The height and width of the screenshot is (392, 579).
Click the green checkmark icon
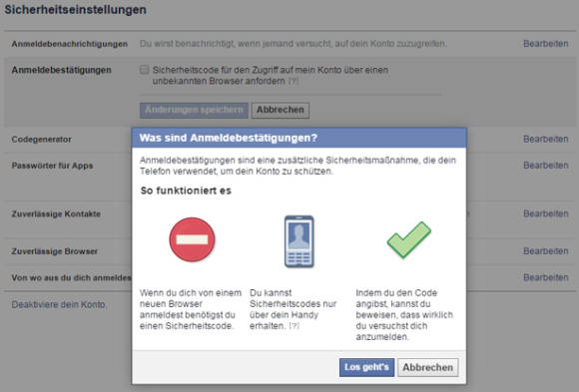[408, 239]
